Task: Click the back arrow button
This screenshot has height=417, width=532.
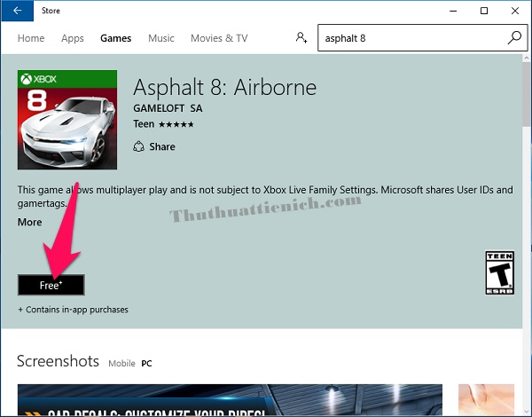Action: pos(16,12)
